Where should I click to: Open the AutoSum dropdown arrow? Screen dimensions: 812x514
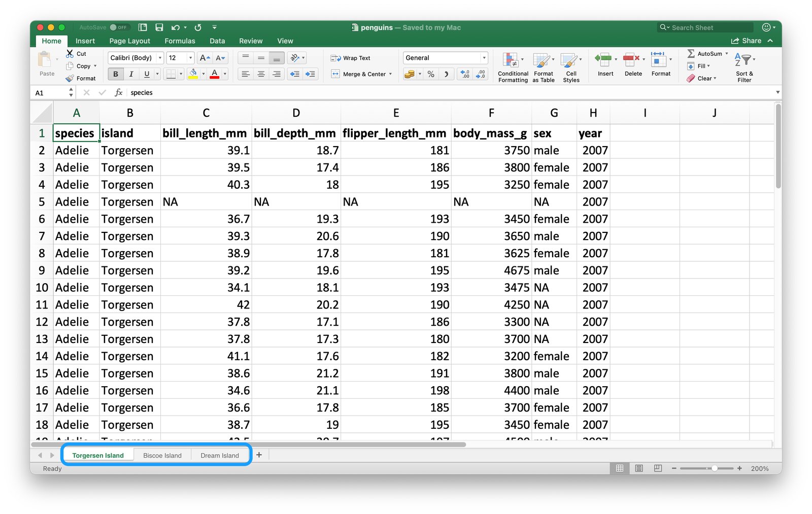tap(726, 53)
